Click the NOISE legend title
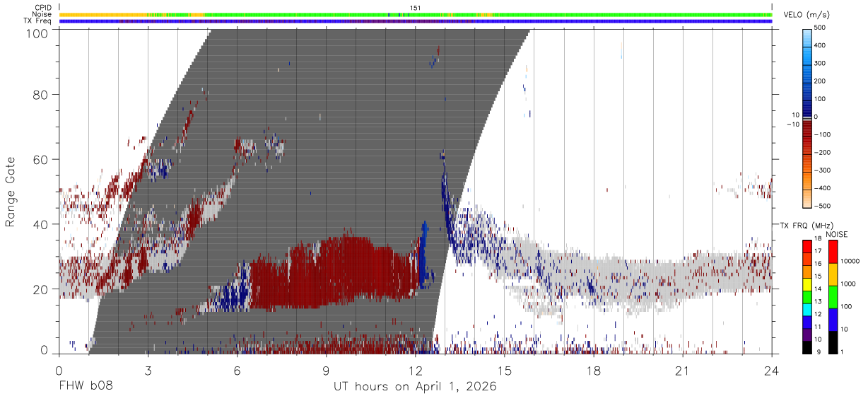The width and height of the screenshot is (868, 401). point(838,234)
